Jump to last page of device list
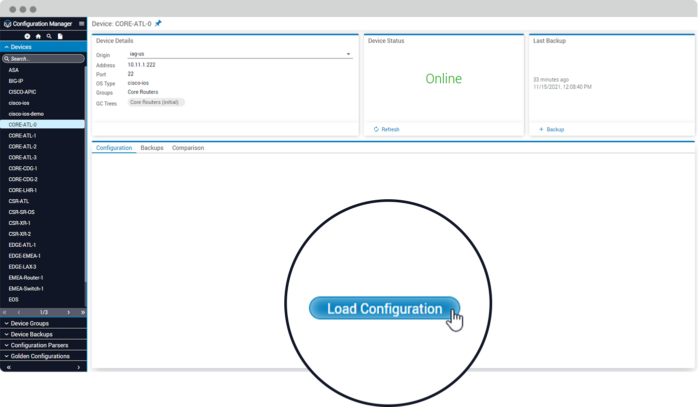Image resolution: width=700 pixels, height=407 pixels. pyautogui.click(x=82, y=312)
